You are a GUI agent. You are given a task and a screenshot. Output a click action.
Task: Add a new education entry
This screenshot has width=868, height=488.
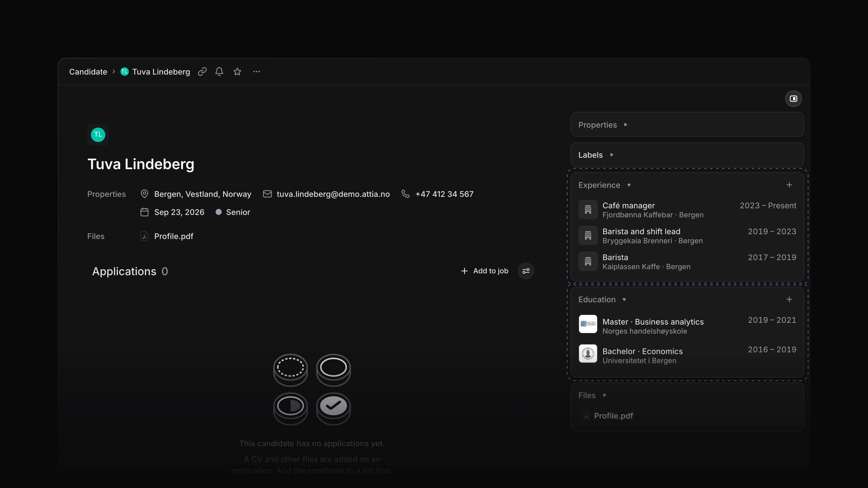[x=789, y=299]
